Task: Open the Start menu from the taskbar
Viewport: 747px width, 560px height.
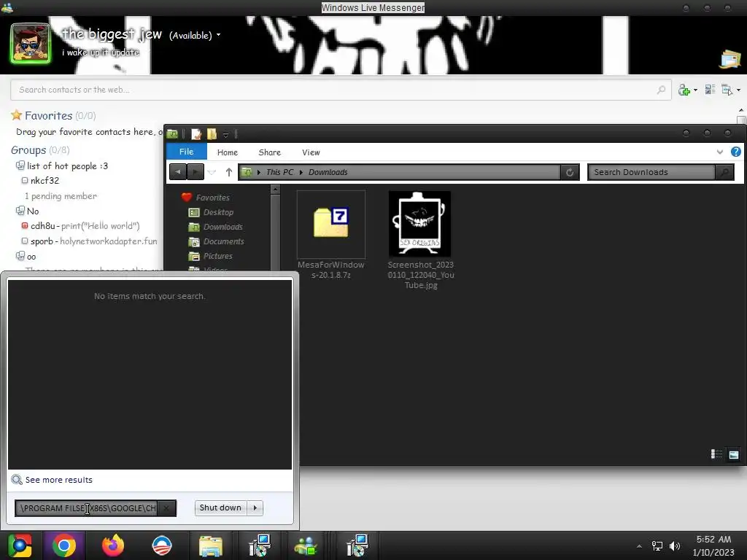Action: [x=20, y=545]
